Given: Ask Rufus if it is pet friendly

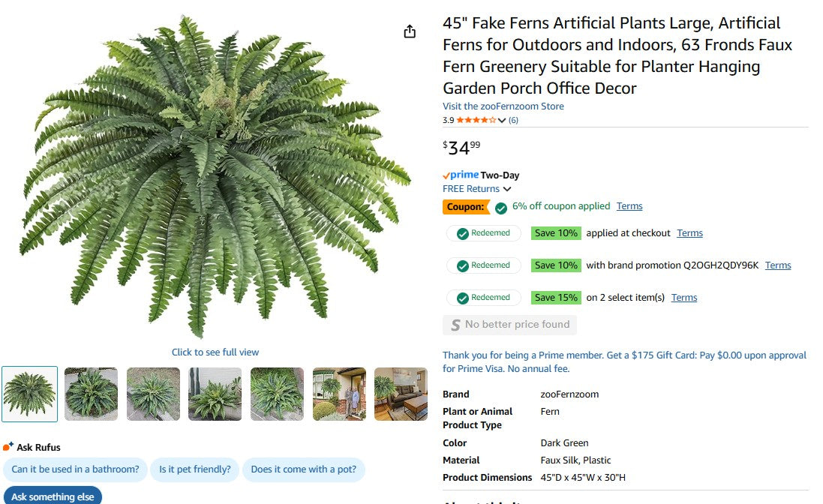Looking at the screenshot, I should click(x=194, y=469).
